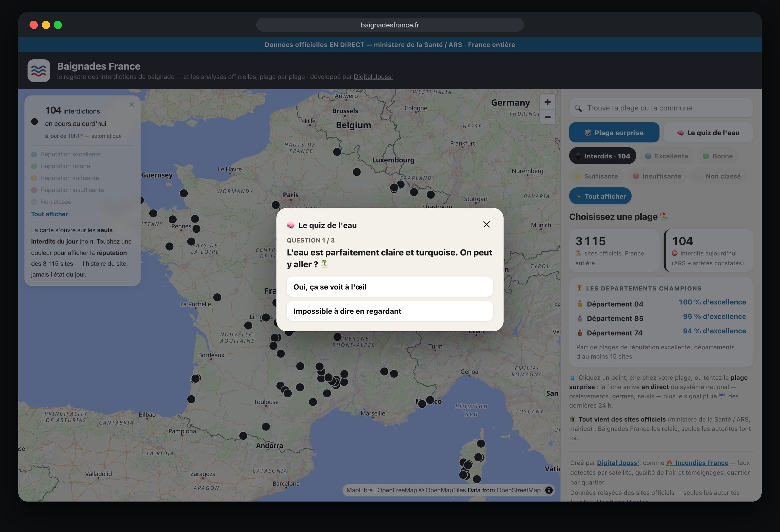The width and height of the screenshot is (780, 532).
Task: Toggle the 'Excellente' filter chip
Action: pos(666,156)
